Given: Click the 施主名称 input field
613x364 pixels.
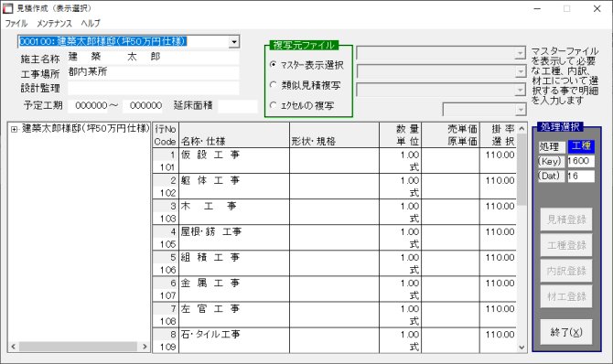Looking at the screenshot, I should click(153, 57).
